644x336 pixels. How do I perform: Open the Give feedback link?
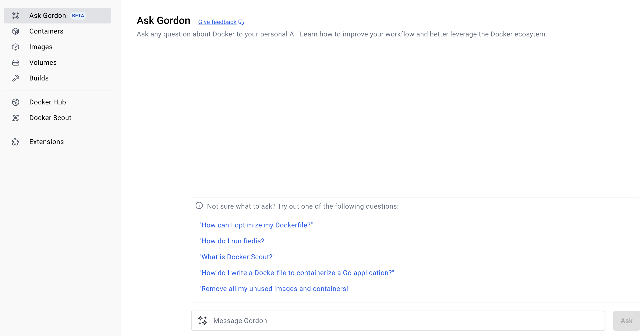[x=217, y=22]
